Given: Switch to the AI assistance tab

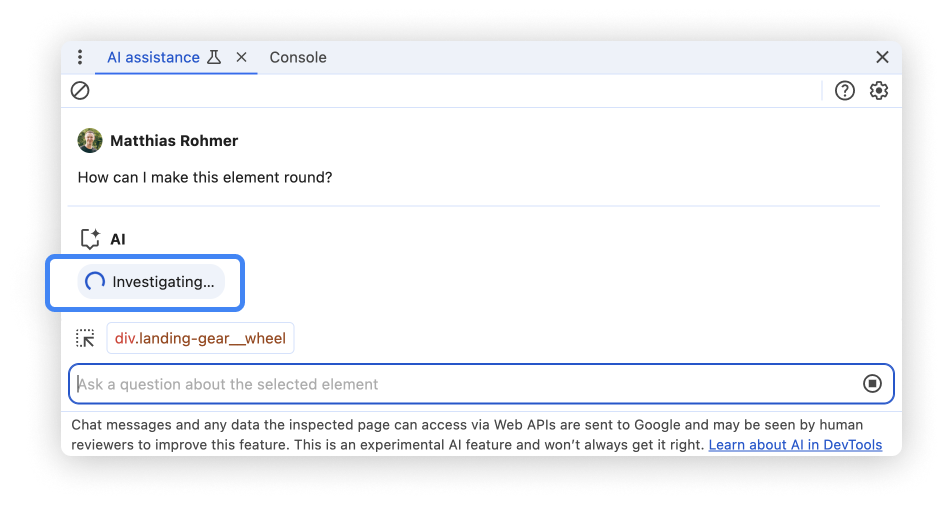Looking at the screenshot, I should 153,58.
